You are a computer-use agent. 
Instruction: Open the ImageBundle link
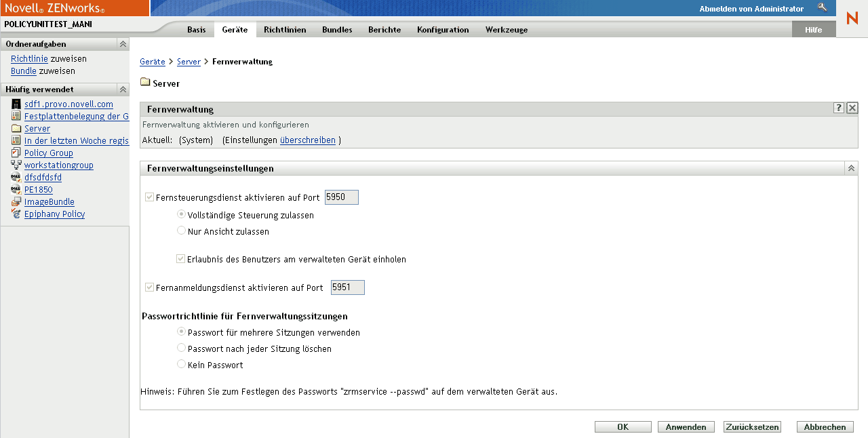click(50, 202)
